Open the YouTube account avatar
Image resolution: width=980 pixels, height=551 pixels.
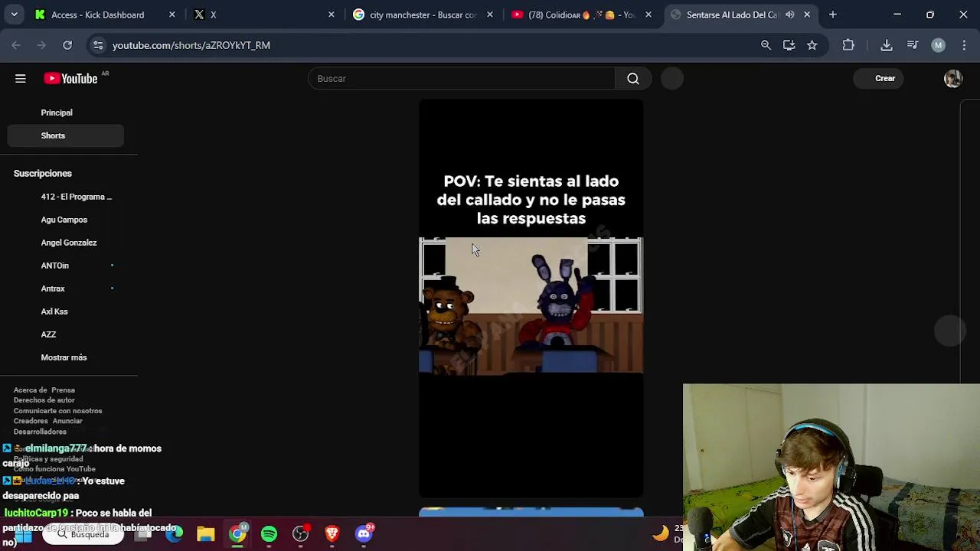pyautogui.click(x=953, y=78)
